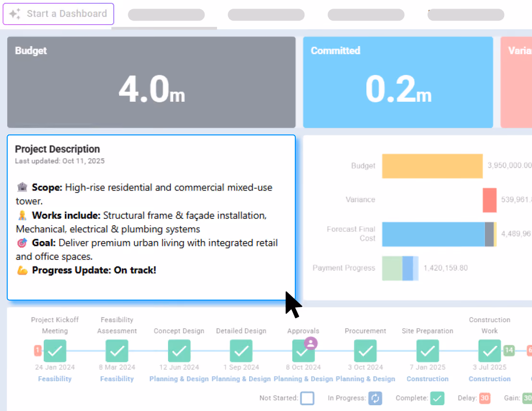Click Planning & Design link under 8 Oct 2024
This screenshot has height=411, width=532.
pos(303,379)
